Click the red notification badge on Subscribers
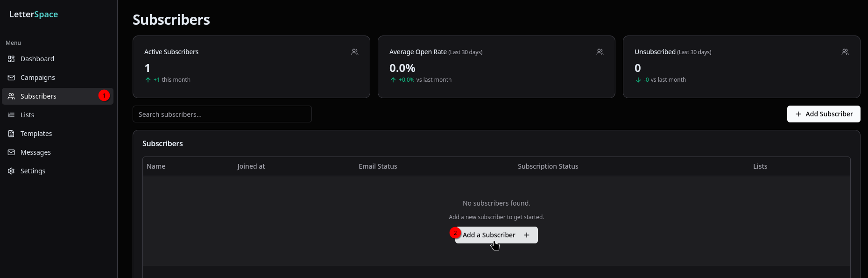 104,95
